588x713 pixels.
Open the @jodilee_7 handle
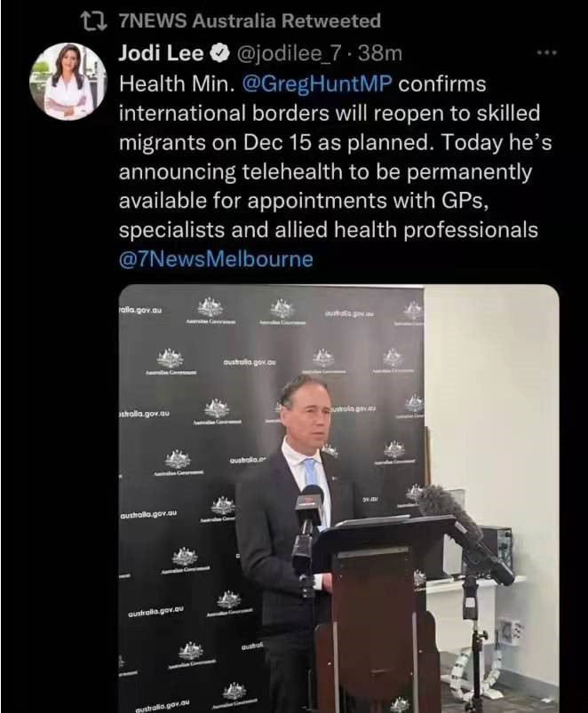288,54
